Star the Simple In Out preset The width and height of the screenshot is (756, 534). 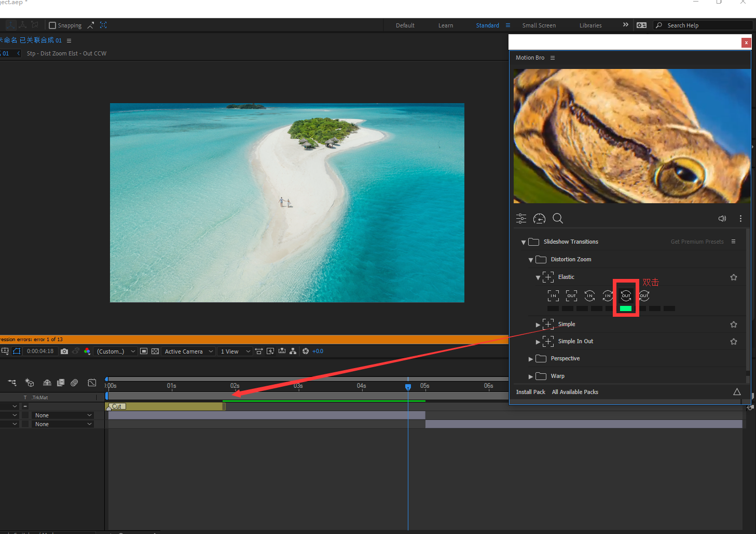733,342
